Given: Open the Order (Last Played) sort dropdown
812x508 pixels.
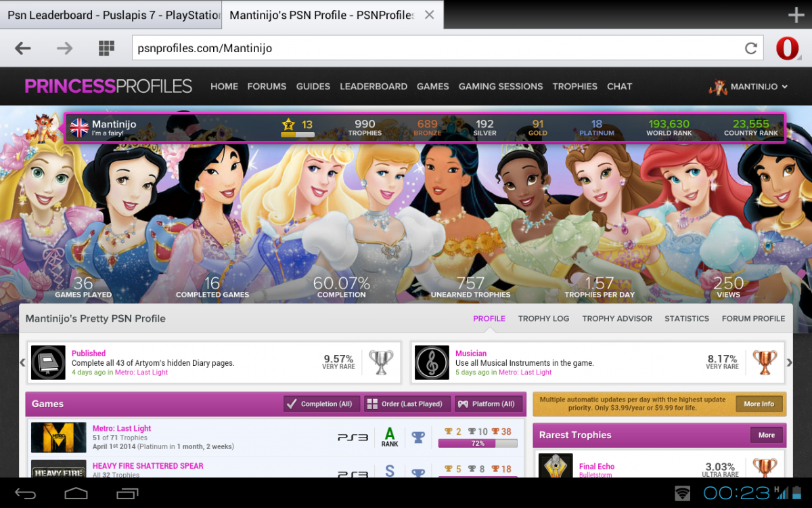Looking at the screenshot, I should pos(407,404).
